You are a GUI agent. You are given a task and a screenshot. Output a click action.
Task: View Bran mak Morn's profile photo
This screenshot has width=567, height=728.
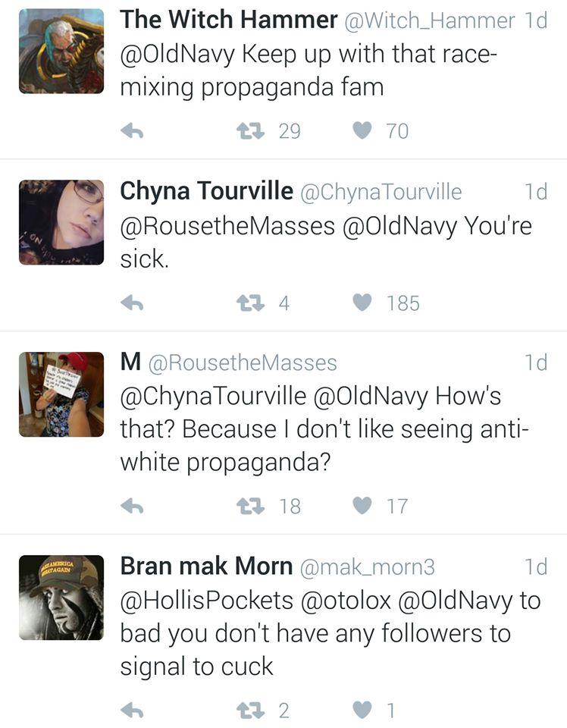click(61, 598)
